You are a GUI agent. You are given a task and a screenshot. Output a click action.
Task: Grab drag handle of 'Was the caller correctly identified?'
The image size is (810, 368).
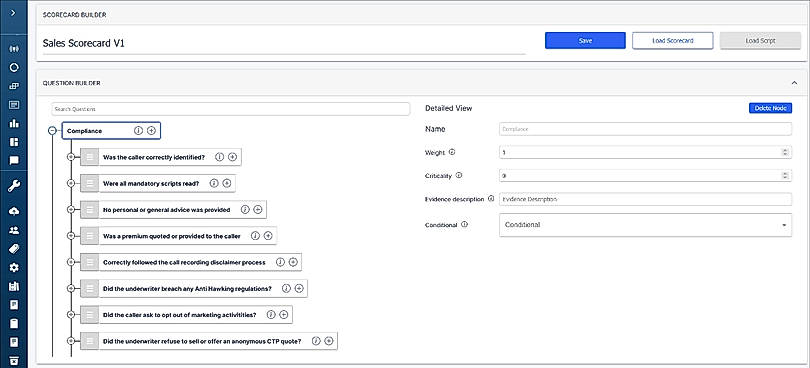pyautogui.click(x=90, y=157)
